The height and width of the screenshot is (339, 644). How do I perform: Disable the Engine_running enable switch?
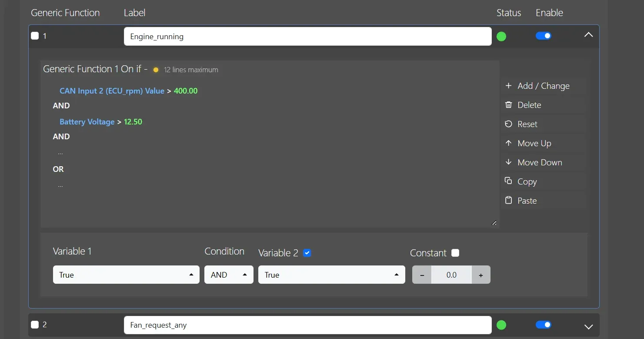coord(544,36)
